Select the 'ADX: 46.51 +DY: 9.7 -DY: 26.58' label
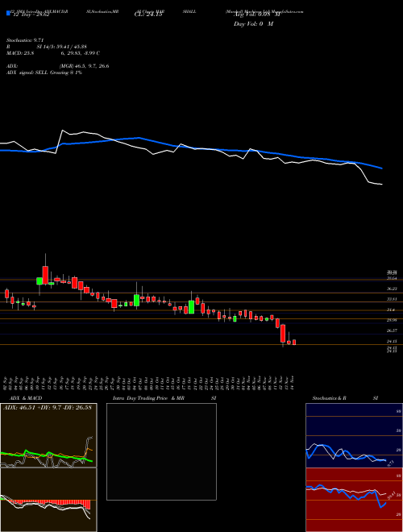This screenshot has width=403, height=532. coord(48,408)
